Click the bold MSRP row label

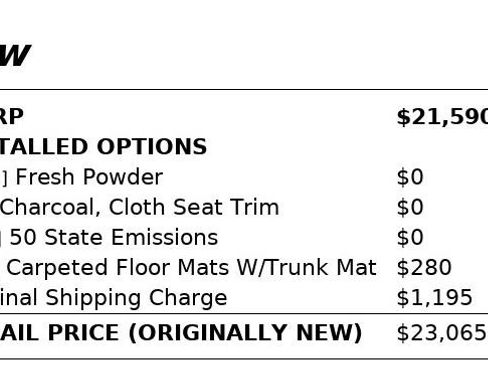coord(12,117)
